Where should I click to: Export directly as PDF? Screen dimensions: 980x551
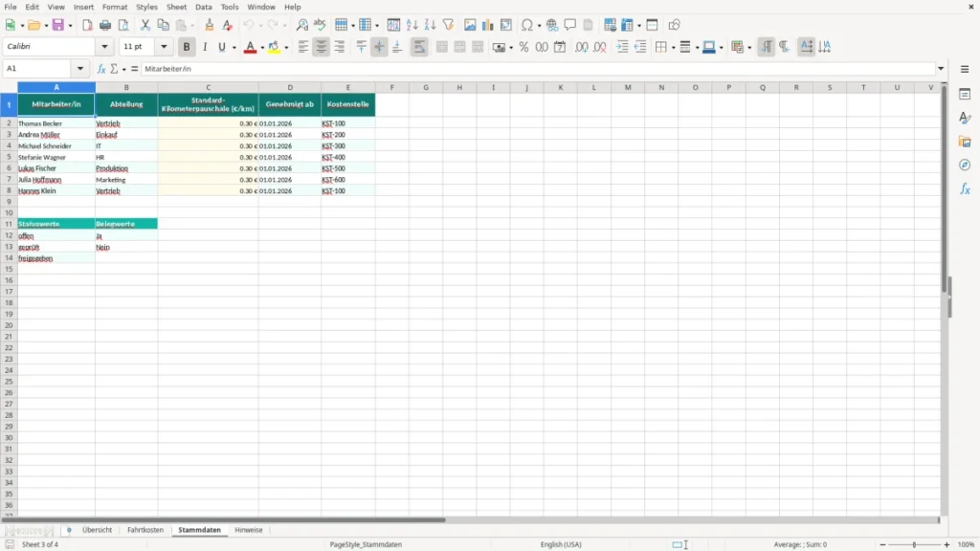[x=87, y=25]
